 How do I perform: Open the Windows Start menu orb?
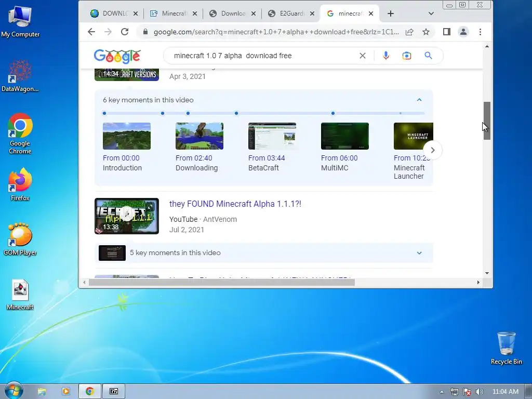point(14,390)
